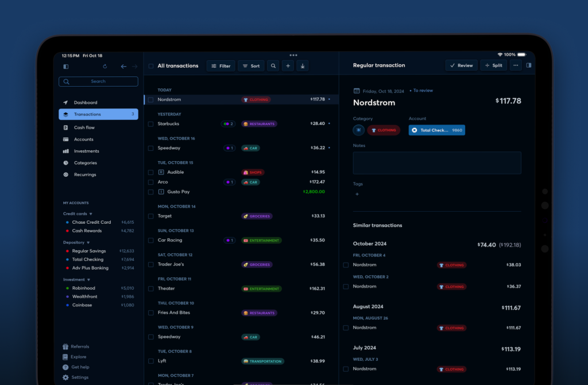
Task: Open the Sort dropdown for transactions
Action: point(251,66)
